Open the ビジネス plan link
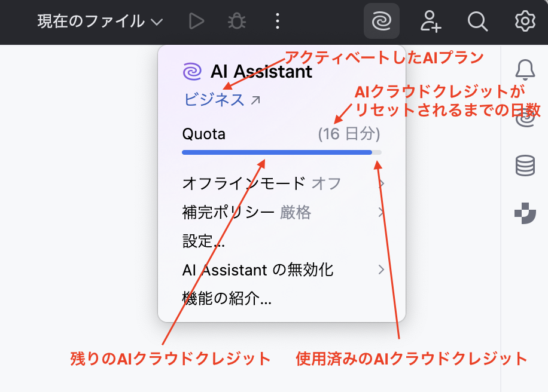 [x=221, y=100]
